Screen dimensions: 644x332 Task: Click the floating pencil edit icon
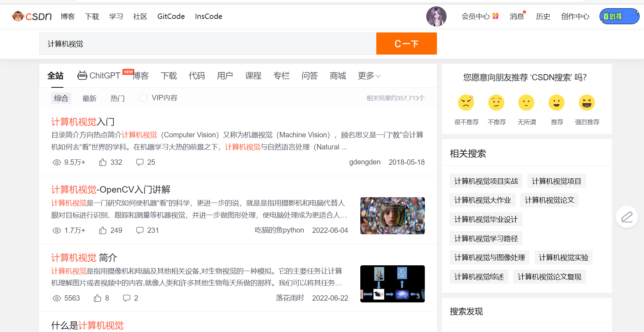627,217
